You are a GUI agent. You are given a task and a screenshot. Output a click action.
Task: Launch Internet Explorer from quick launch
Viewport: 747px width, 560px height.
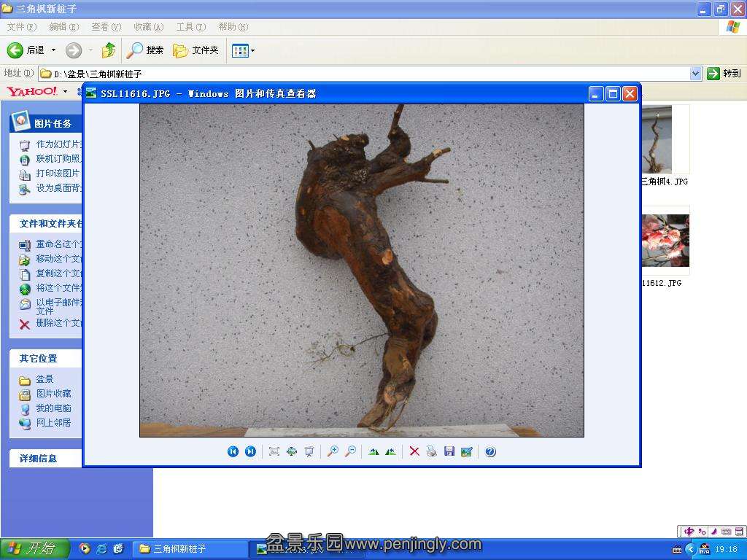pos(101,548)
